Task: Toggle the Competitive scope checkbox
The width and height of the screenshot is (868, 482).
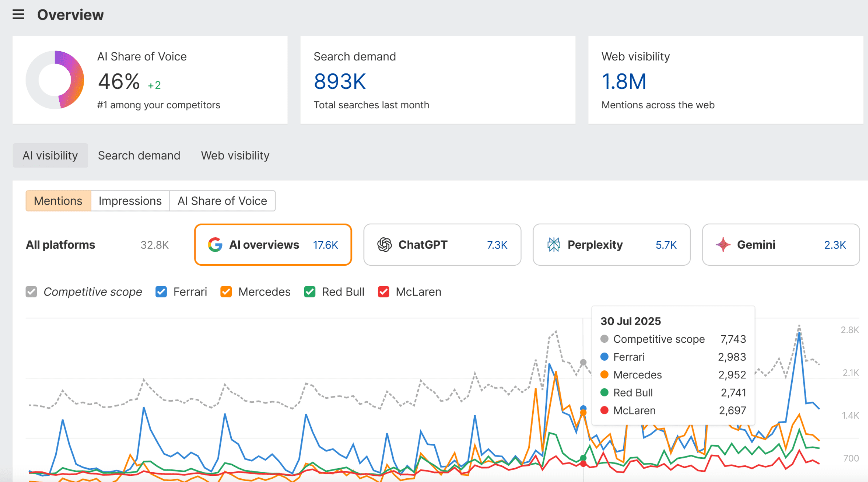Action: point(31,292)
